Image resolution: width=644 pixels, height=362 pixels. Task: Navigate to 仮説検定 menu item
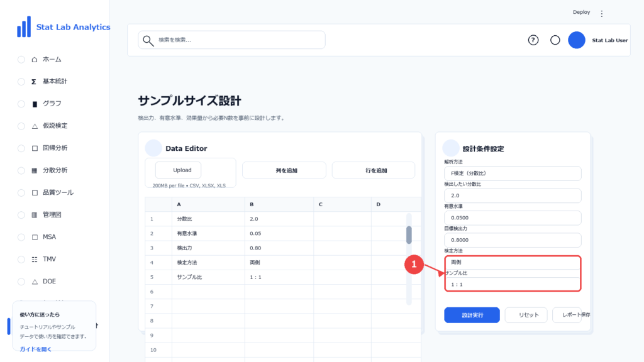pos(55,126)
